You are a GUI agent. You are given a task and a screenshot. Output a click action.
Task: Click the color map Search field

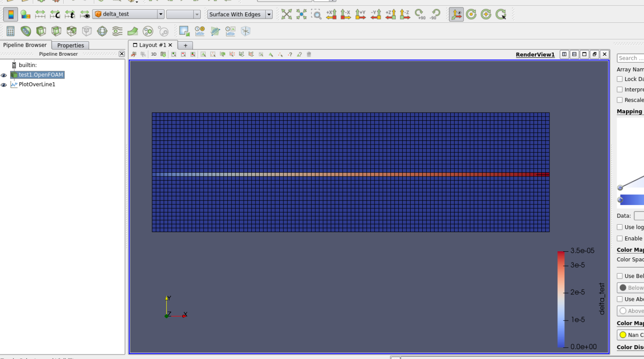click(631, 58)
